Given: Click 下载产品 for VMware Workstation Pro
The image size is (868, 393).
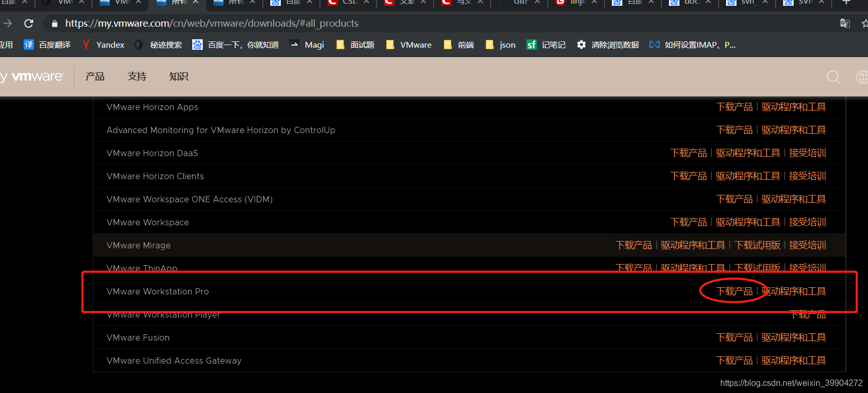Looking at the screenshot, I should (x=734, y=291).
